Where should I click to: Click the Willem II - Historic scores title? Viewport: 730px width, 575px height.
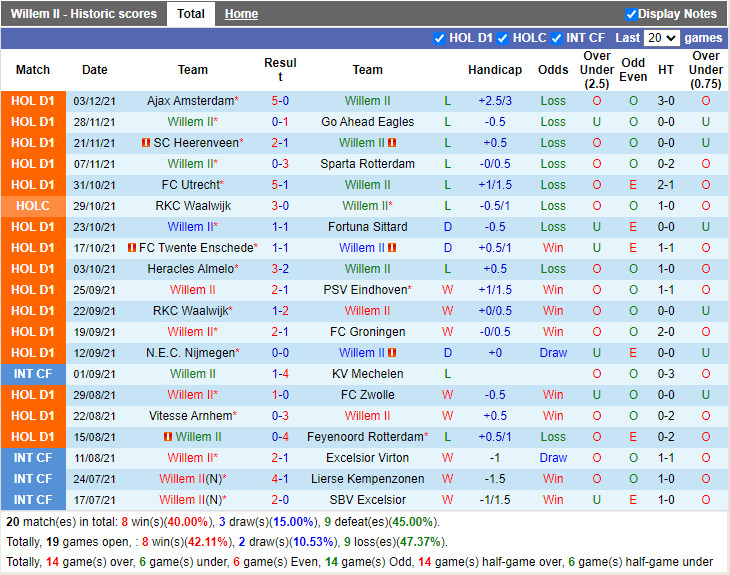tap(84, 14)
